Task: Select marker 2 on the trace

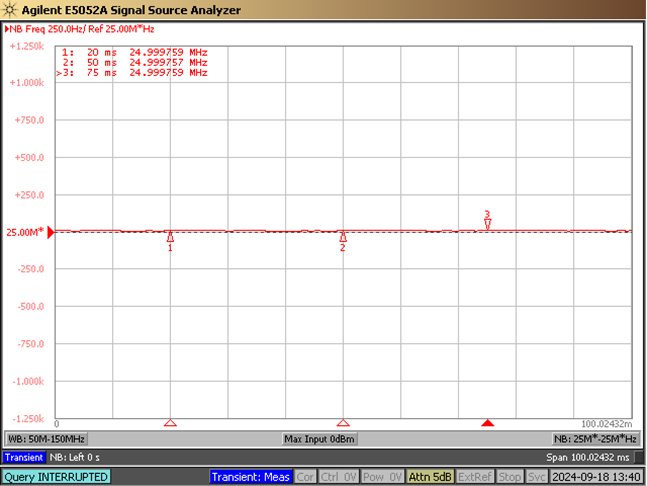Action: coord(342,241)
